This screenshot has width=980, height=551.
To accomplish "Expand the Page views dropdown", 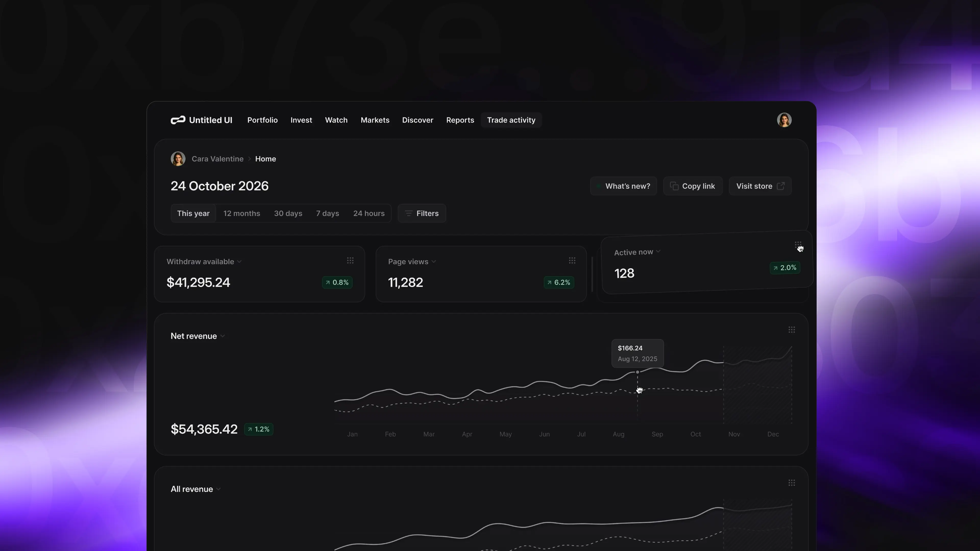I will coord(434,262).
